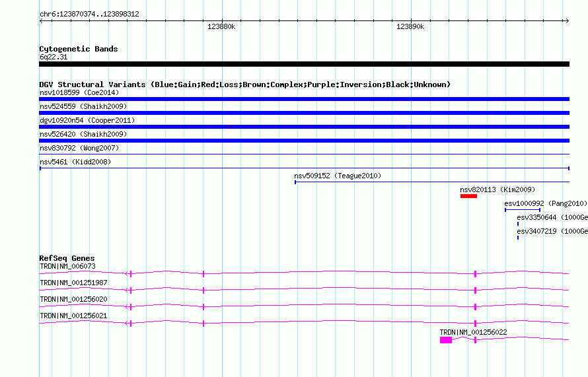Screen dimensions: 588x377
Task: Select the thin nsv830792 variant line
Action: (x=304, y=154)
